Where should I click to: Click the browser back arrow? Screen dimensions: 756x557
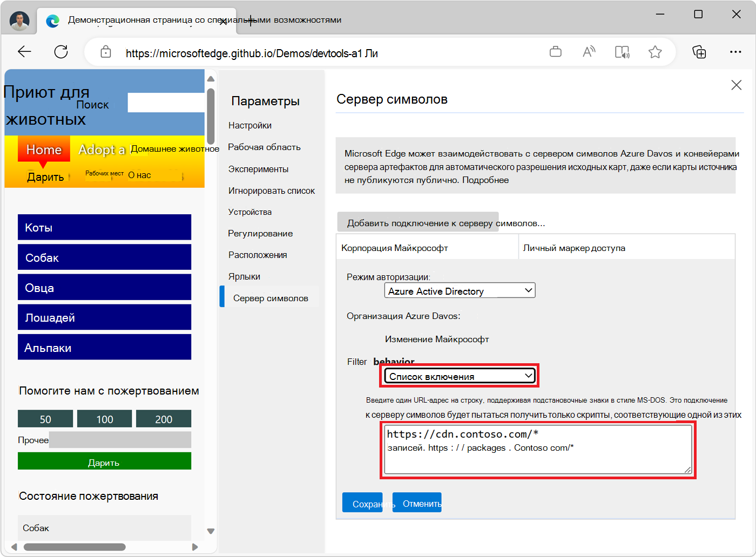click(24, 52)
